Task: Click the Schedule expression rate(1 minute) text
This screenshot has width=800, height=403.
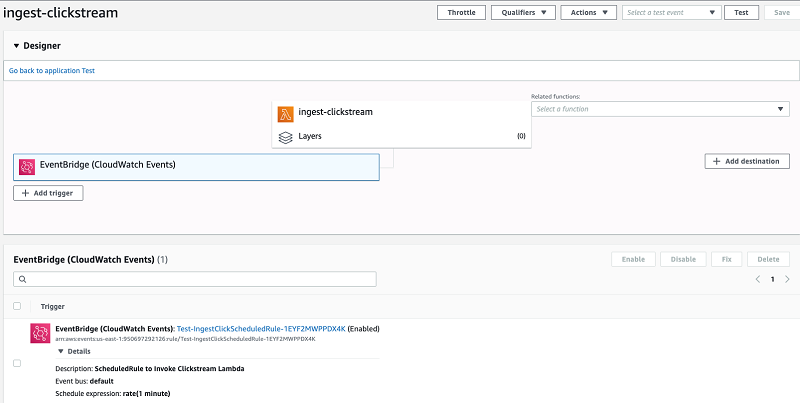Action: (113, 394)
